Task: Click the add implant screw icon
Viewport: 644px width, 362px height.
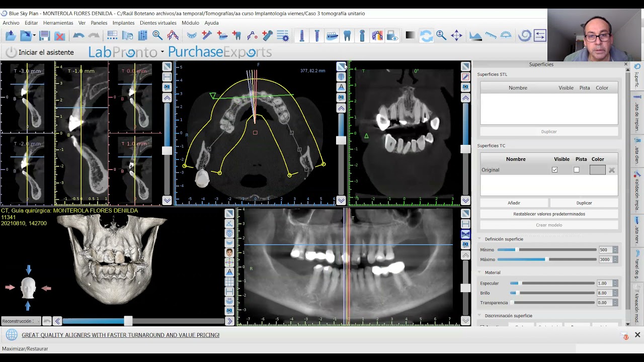Action: 207,36
